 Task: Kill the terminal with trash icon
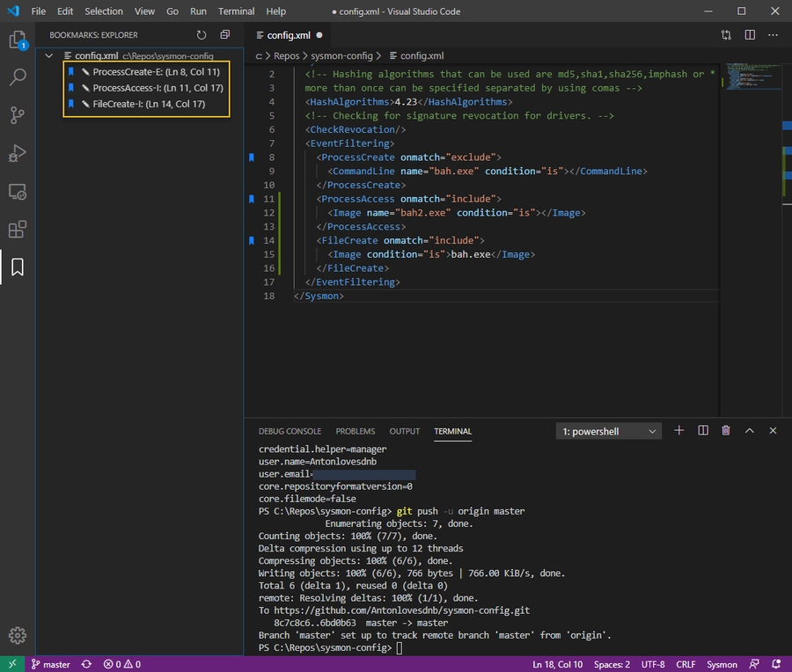tap(726, 431)
